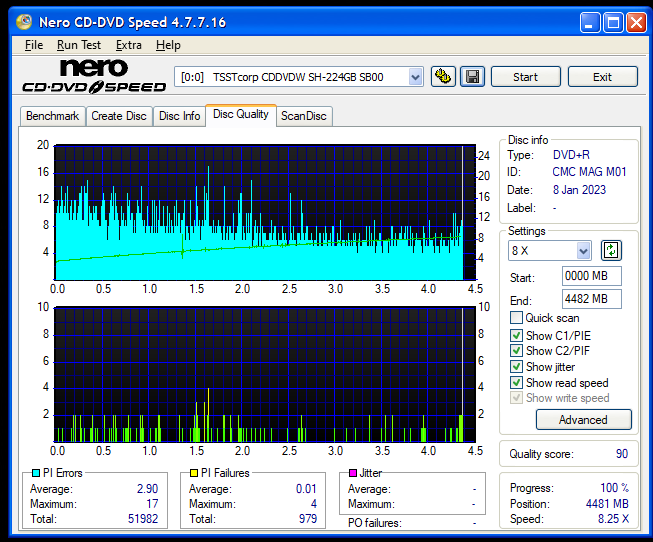The width and height of the screenshot is (653, 542).
Task: Click the disc ID text CMC MAG M01
Action: tap(589, 172)
